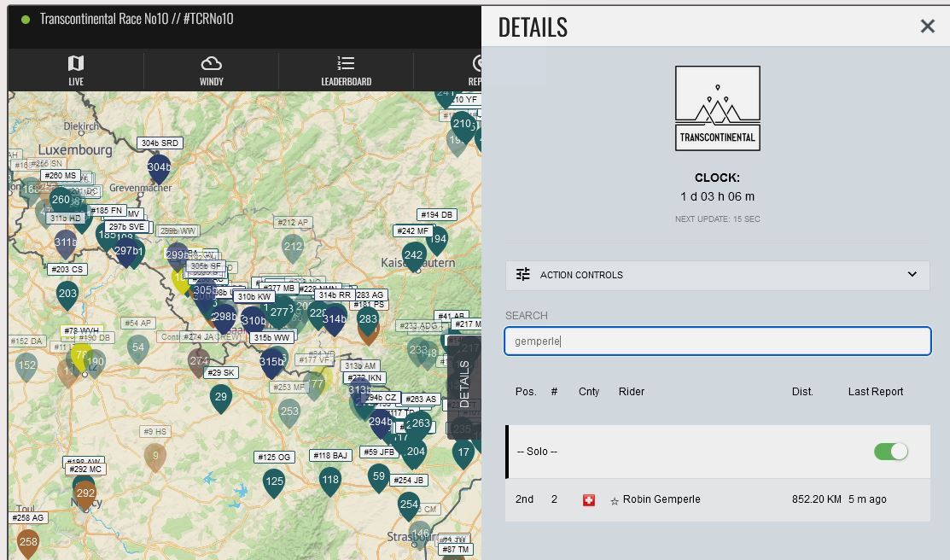This screenshot has height=560, width=950.
Task: Sort by the Last Report column
Action: pyautogui.click(x=875, y=392)
